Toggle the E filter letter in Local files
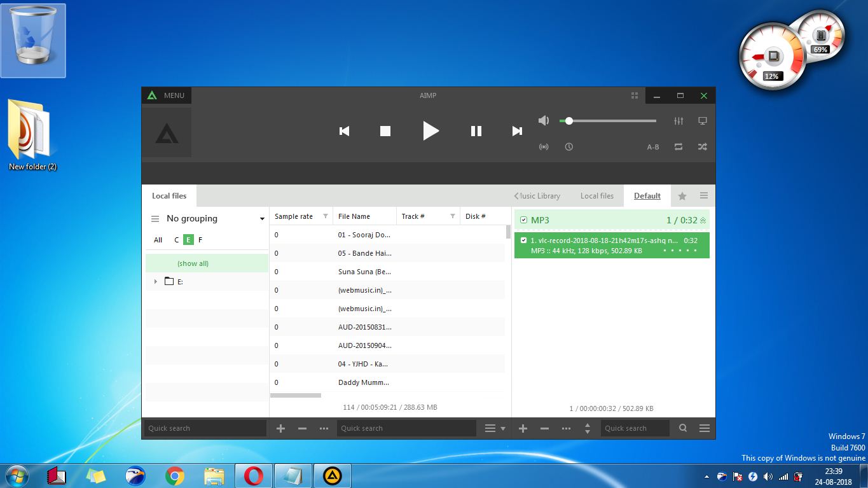The height and width of the screenshot is (488, 868). [x=188, y=240]
